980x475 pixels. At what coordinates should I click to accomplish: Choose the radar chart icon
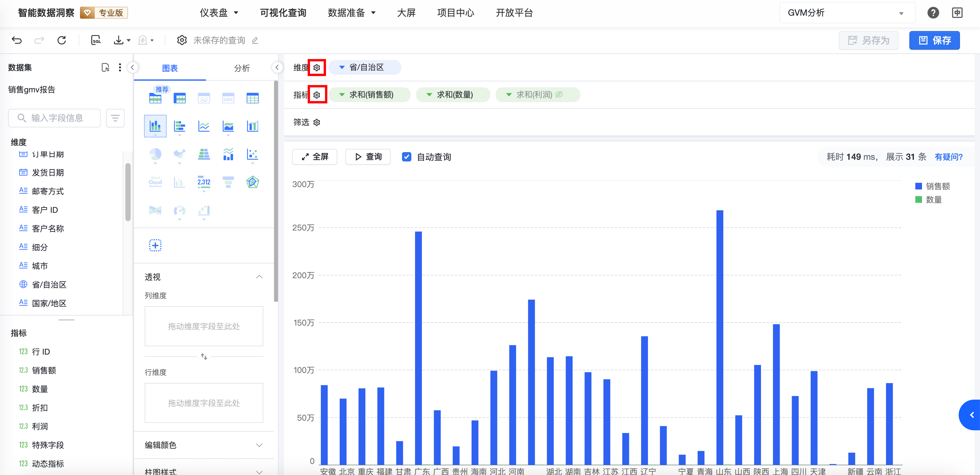(x=252, y=182)
